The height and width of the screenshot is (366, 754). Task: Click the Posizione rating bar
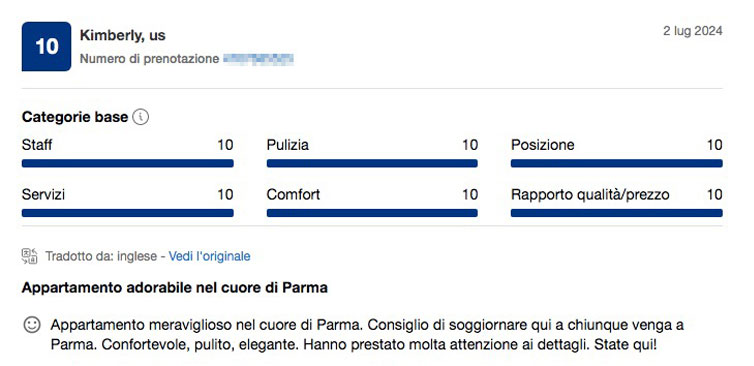pos(616,164)
